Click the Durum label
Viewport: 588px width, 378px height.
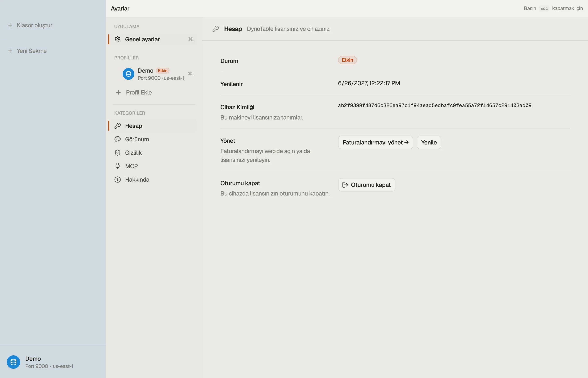229,61
